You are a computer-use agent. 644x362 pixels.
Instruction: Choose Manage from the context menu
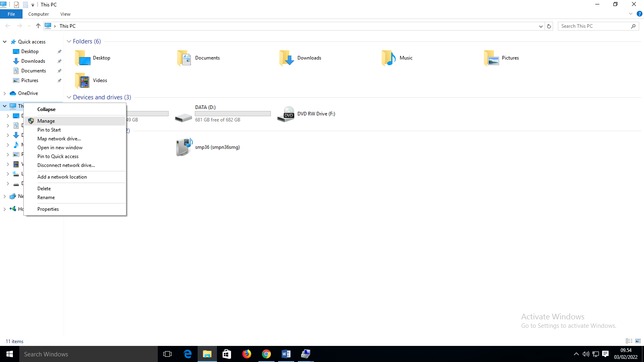tap(46, 121)
